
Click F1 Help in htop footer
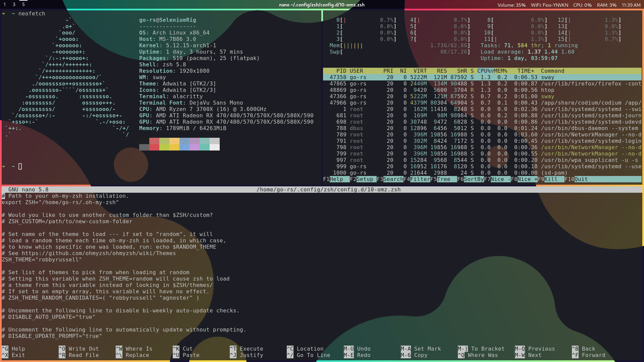[x=336, y=179]
